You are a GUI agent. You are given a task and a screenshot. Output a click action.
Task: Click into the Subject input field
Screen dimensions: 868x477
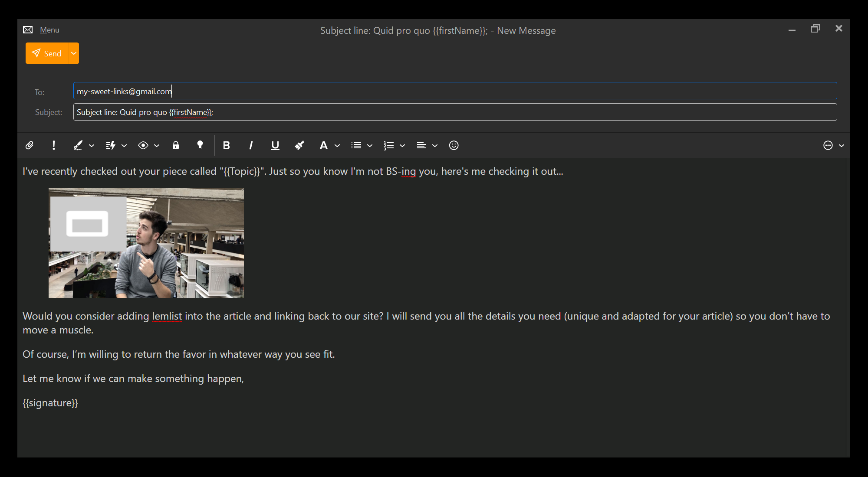[x=455, y=112]
